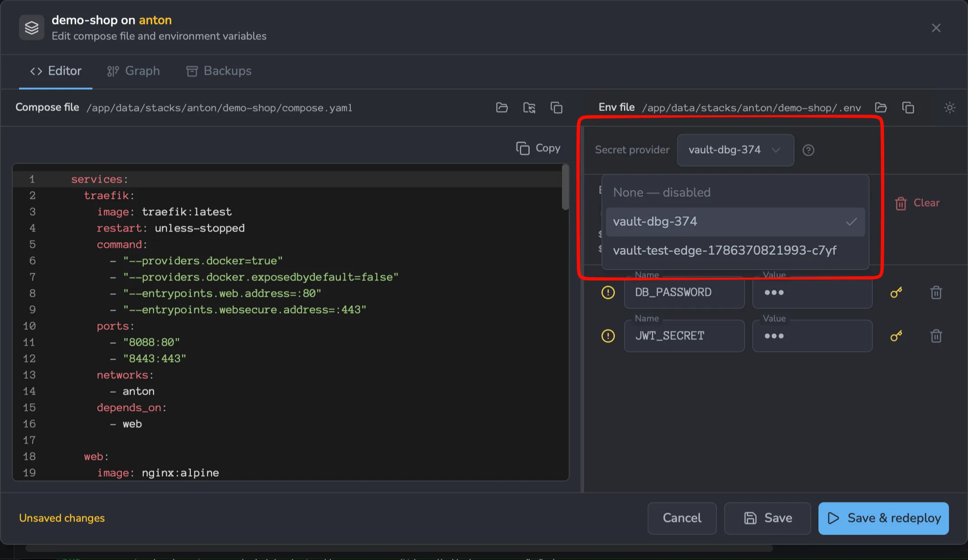Viewport: 968px width, 560px height.
Task: Select vault-test-edge-1786370821993-c7yf option
Action: pyautogui.click(x=735, y=251)
